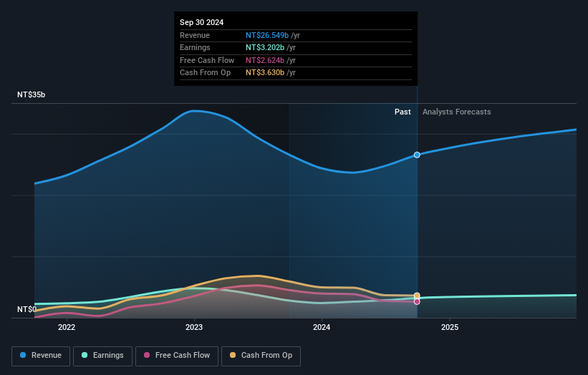Viewport: 588px width, 375px height.
Task: Toggle the Earnings series legend button
Action: coord(102,356)
